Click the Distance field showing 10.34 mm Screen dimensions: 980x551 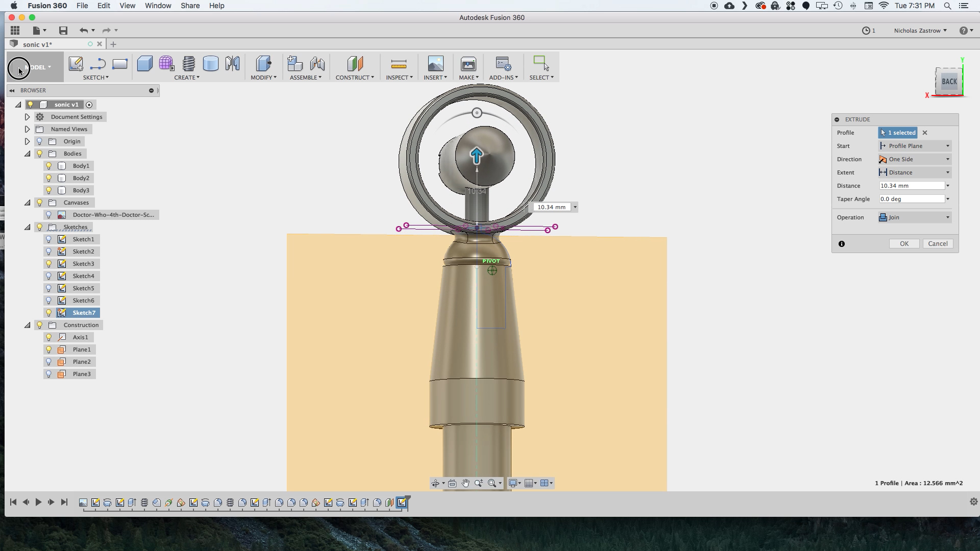pyautogui.click(x=912, y=186)
